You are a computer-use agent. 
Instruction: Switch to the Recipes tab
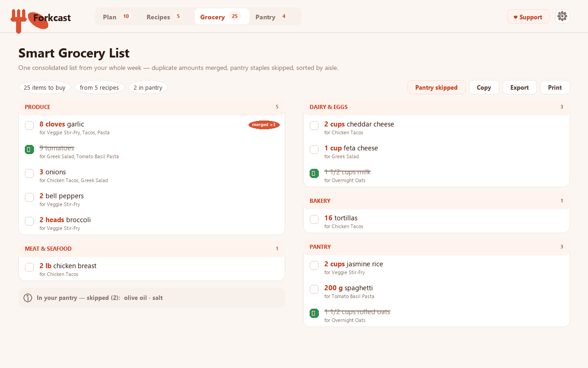[x=164, y=17]
